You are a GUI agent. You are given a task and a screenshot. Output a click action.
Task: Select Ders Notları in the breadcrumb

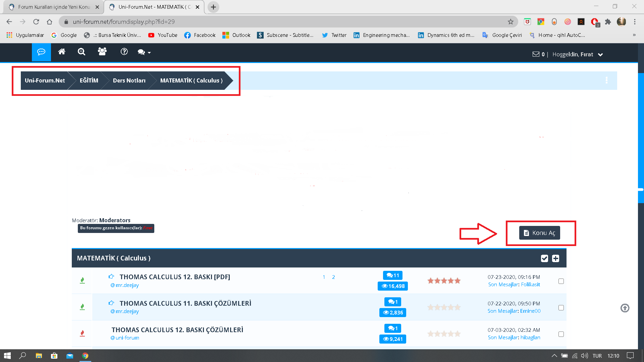click(x=129, y=80)
